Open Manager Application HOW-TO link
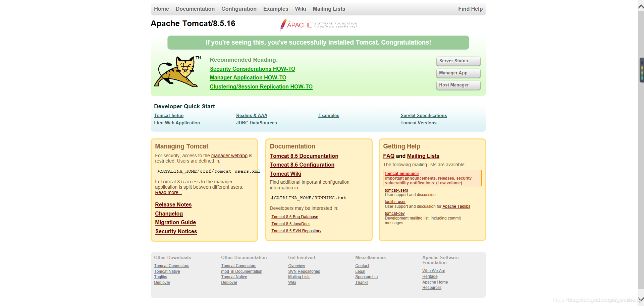 point(248,78)
